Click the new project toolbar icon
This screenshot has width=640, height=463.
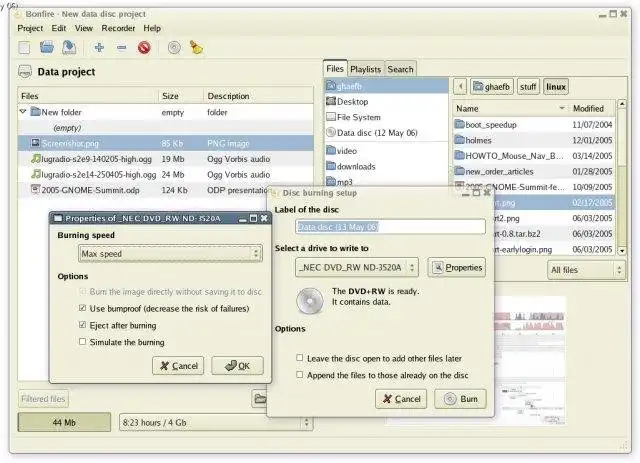[x=24, y=48]
